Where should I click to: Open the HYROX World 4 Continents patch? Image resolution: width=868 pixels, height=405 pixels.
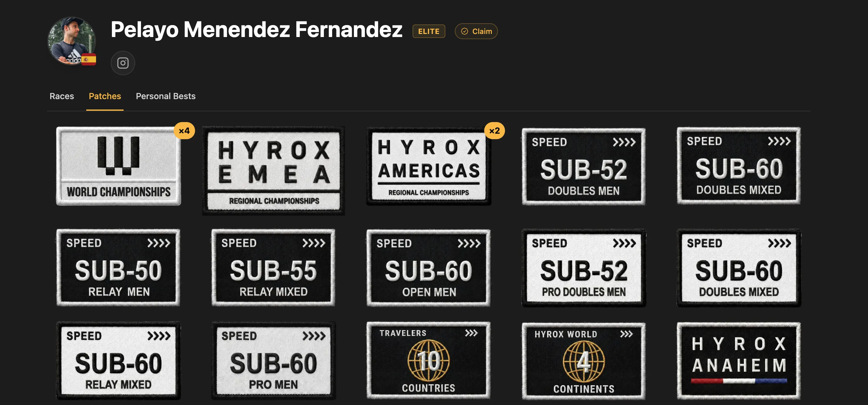click(x=584, y=361)
